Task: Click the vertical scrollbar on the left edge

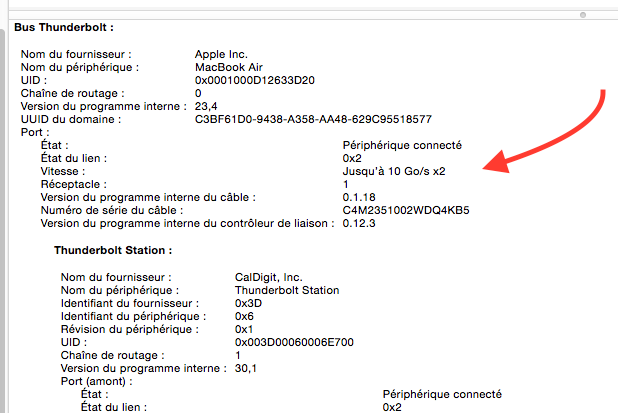Action: point(2,221)
